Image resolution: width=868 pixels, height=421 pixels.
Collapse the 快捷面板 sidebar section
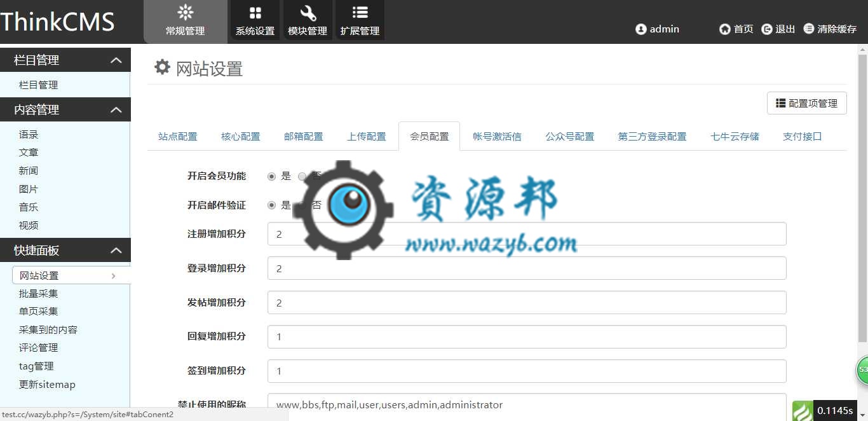[x=116, y=251]
